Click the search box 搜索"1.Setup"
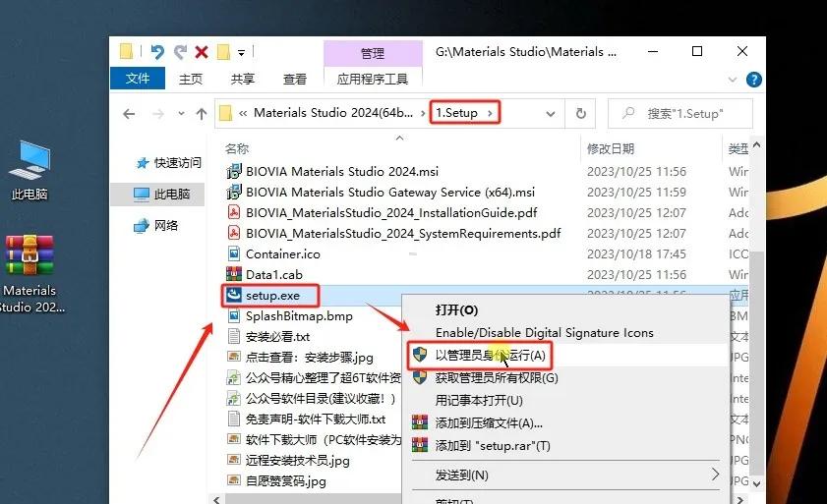This screenshot has width=827, height=504. click(680, 113)
